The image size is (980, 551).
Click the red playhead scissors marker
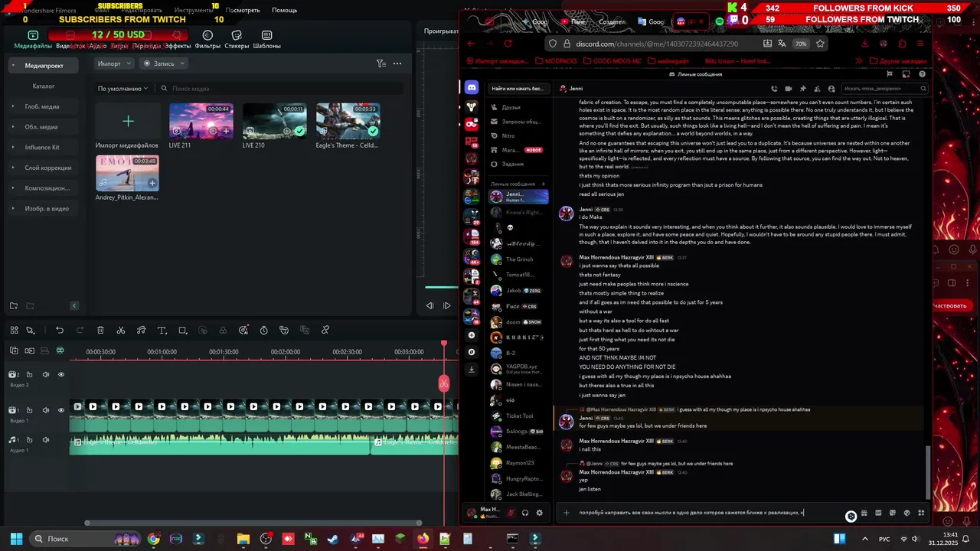pyautogui.click(x=444, y=383)
